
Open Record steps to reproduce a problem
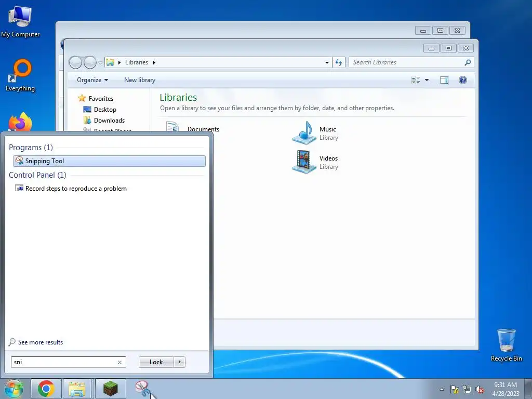[x=71, y=188]
